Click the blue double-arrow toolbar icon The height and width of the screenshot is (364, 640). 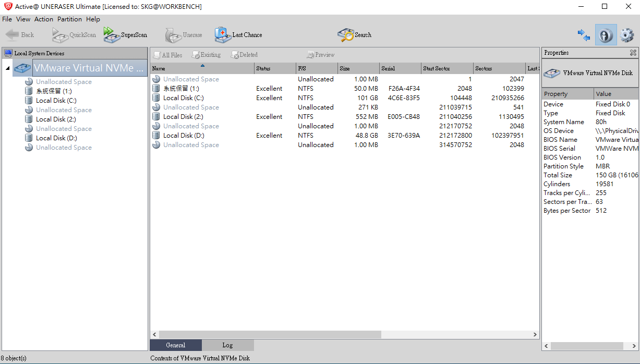click(584, 35)
